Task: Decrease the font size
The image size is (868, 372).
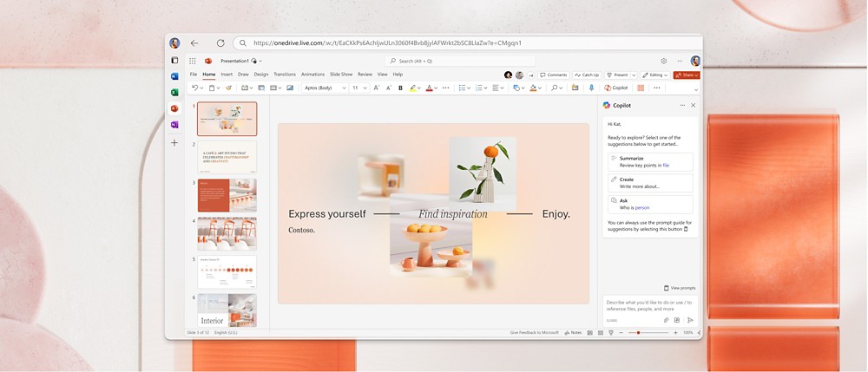Action: coord(389,88)
